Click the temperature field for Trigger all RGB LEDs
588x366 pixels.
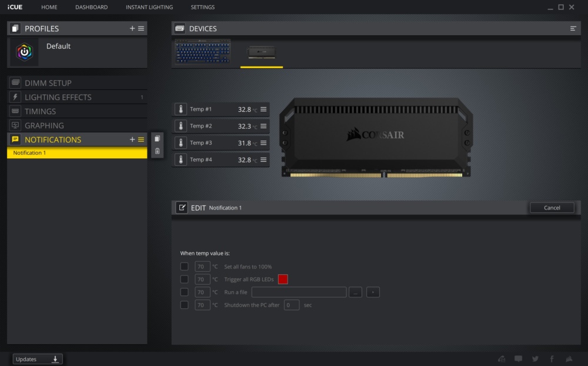click(x=202, y=280)
